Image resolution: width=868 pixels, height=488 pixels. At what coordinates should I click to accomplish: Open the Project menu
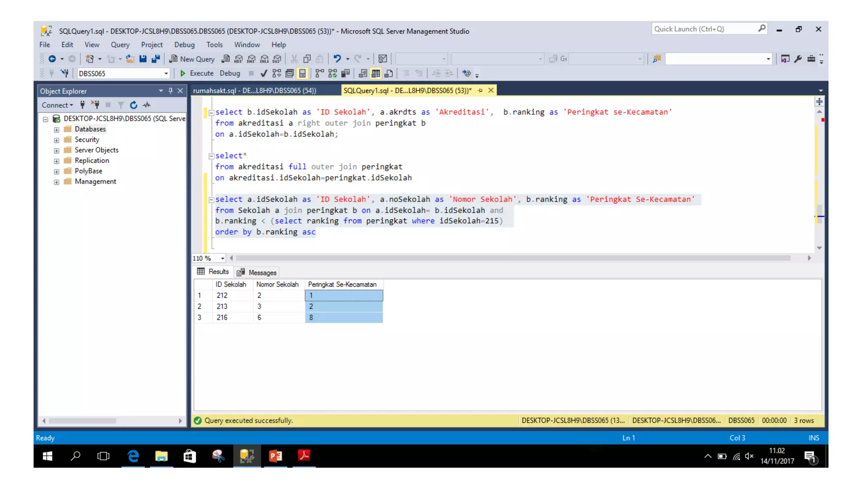(x=152, y=44)
